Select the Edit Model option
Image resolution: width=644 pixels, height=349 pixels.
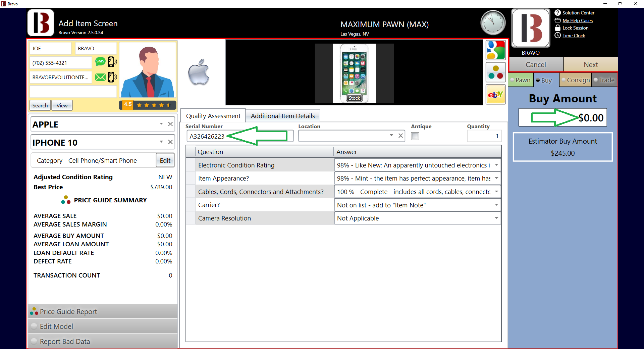pyautogui.click(x=103, y=327)
